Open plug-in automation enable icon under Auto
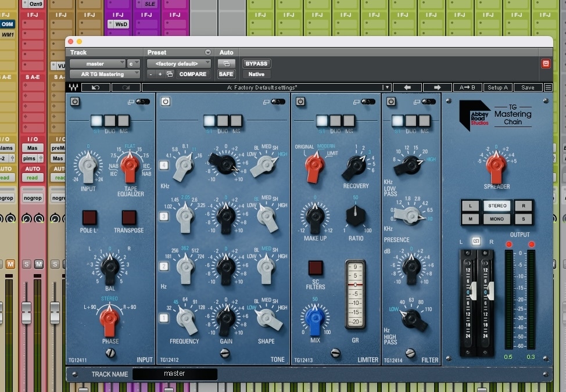The height and width of the screenshot is (392, 566). point(226,64)
